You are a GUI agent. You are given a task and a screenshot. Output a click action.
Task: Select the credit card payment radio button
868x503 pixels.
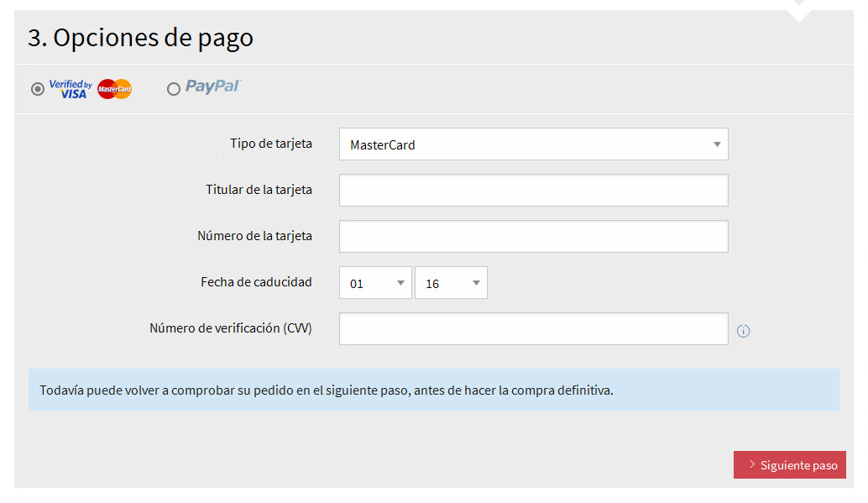38,89
